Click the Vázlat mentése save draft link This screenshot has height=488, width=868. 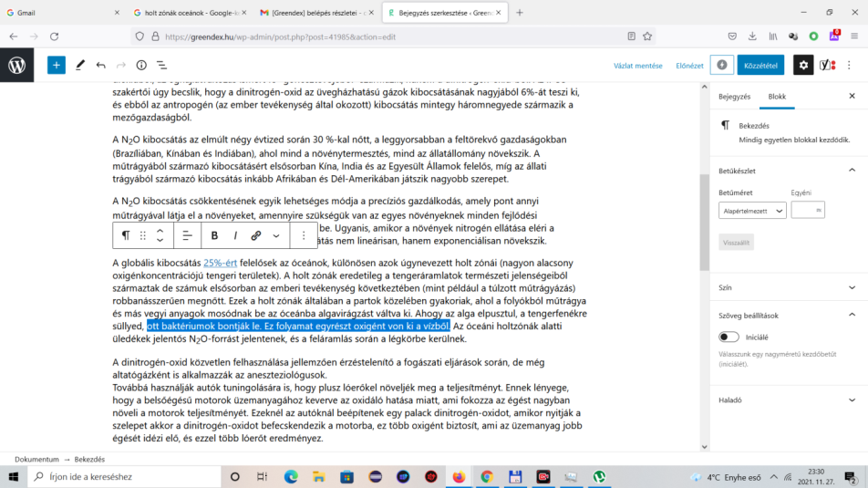coord(637,66)
